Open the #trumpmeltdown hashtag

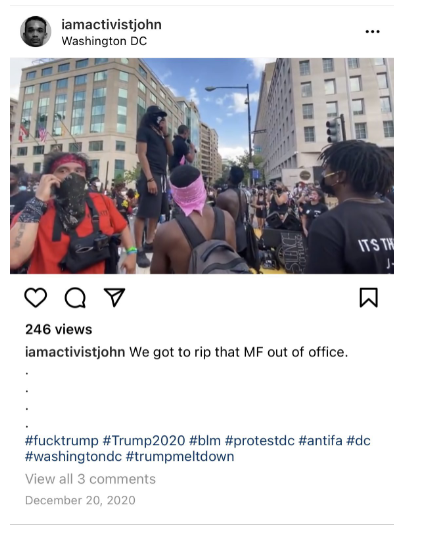180,457
